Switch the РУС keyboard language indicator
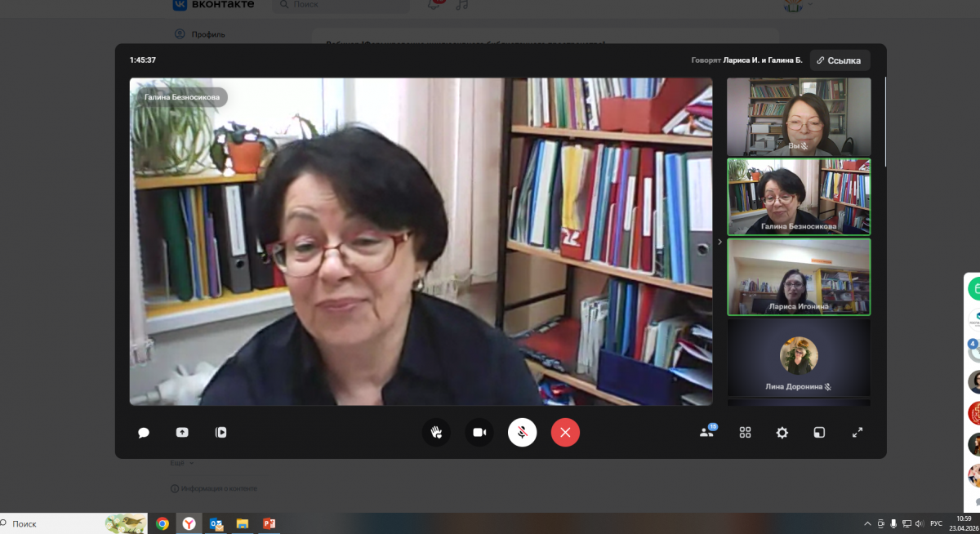This screenshot has width=980, height=534. [x=936, y=523]
